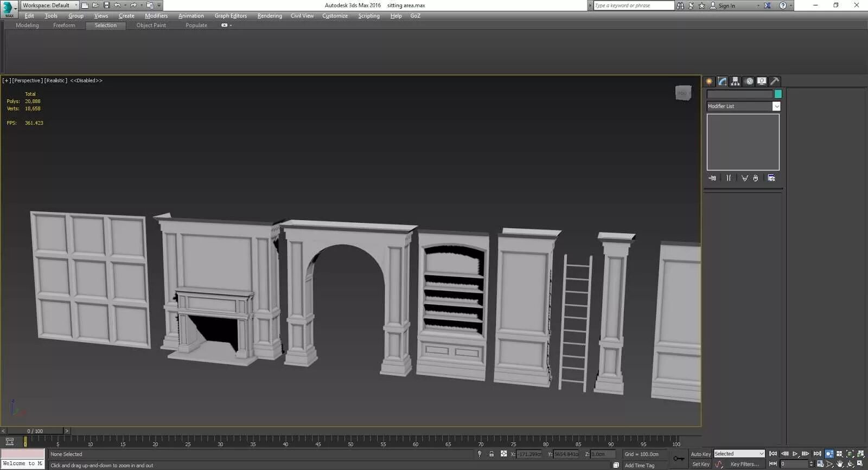Click the Pin Stack icon

click(712, 178)
